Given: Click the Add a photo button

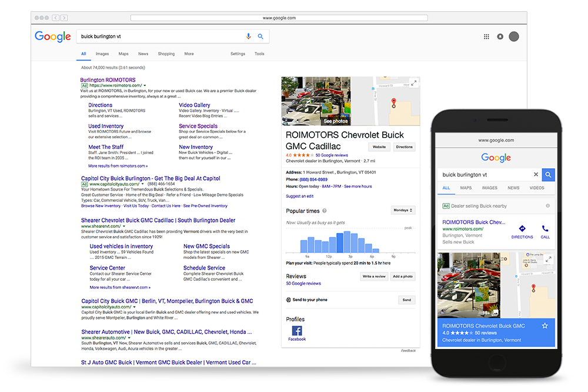Looking at the screenshot, I should 403,277.
